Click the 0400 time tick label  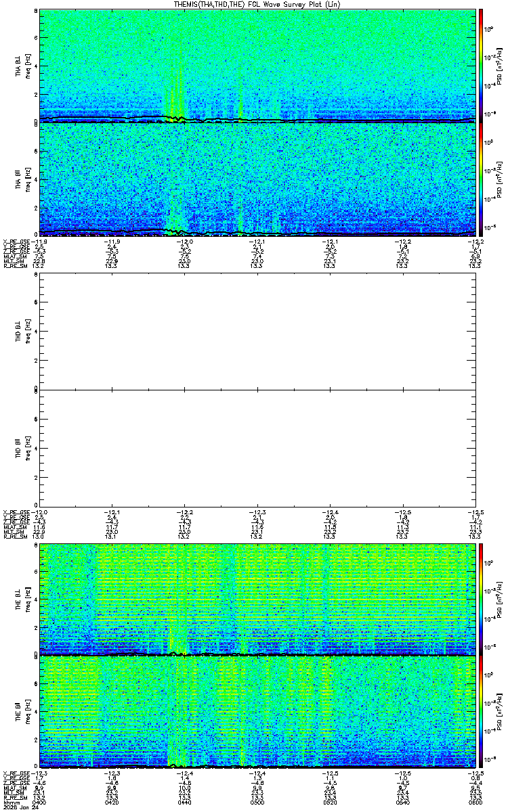pos(39,803)
